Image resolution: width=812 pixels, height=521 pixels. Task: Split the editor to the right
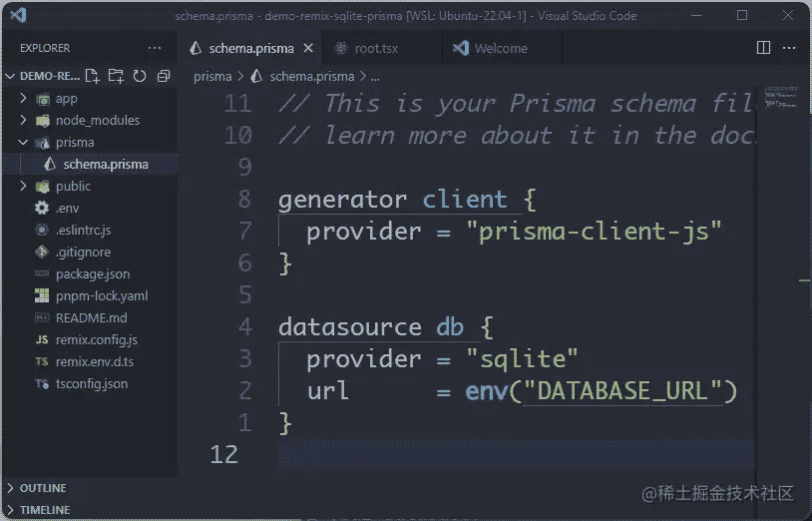pyautogui.click(x=763, y=48)
